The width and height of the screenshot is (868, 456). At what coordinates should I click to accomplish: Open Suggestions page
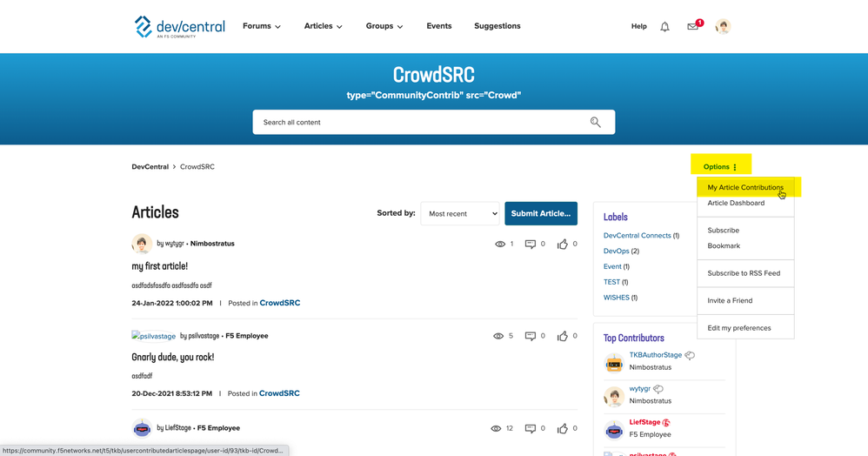(497, 26)
